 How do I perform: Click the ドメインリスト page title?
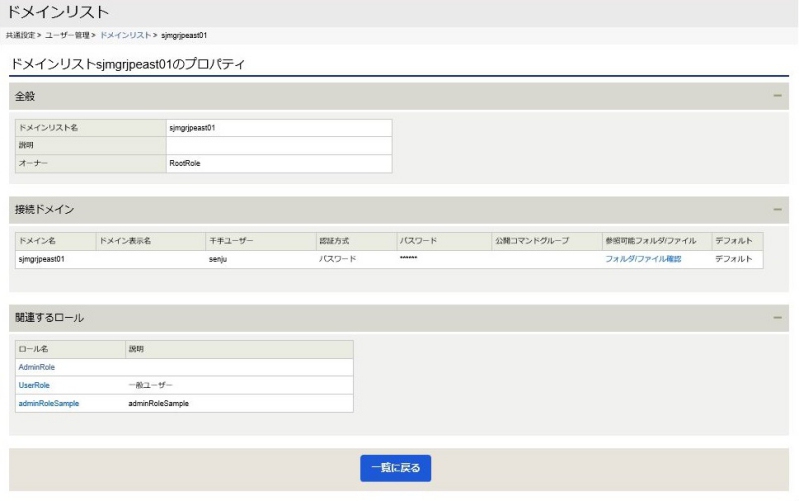coord(58,12)
